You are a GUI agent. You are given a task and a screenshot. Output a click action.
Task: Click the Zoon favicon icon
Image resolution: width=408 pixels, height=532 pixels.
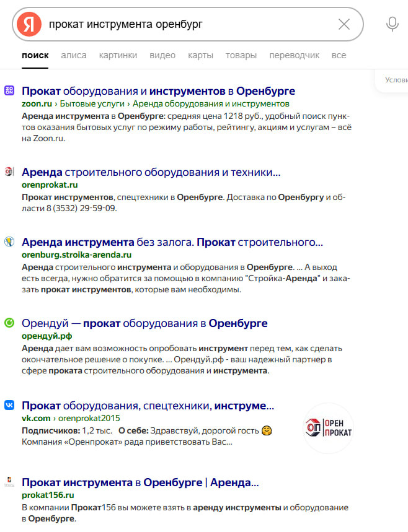pos(9,90)
